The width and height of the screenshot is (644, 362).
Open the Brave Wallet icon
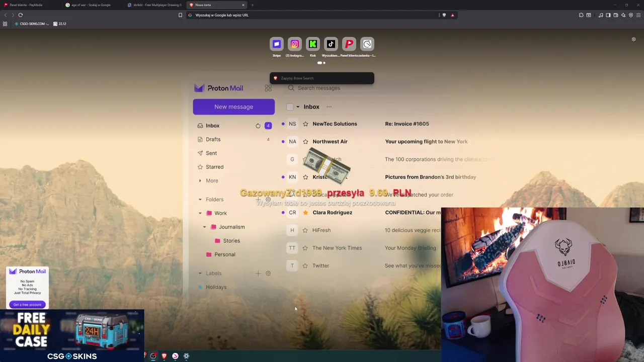coord(615,15)
